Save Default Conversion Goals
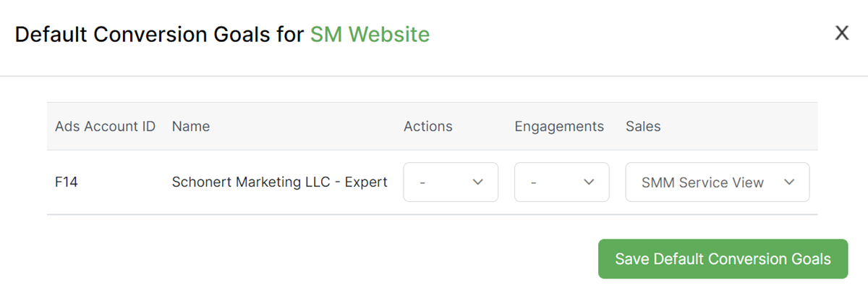The image size is (868, 296). (723, 259)
